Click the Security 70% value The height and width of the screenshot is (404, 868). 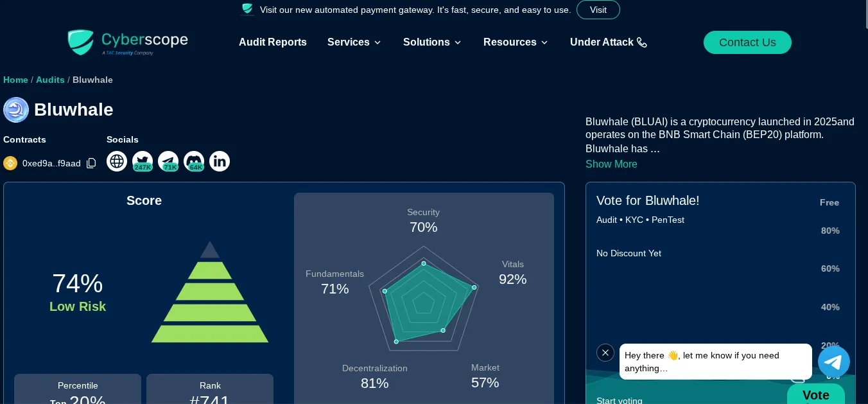[424, 227]
